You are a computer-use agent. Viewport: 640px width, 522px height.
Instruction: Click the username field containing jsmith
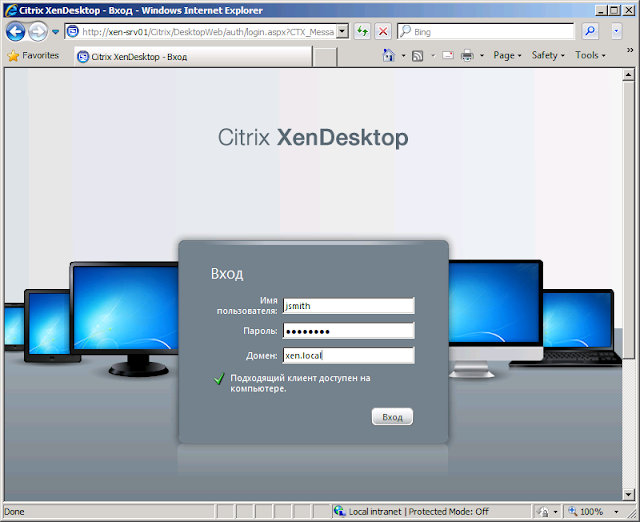tap(349, 306)
